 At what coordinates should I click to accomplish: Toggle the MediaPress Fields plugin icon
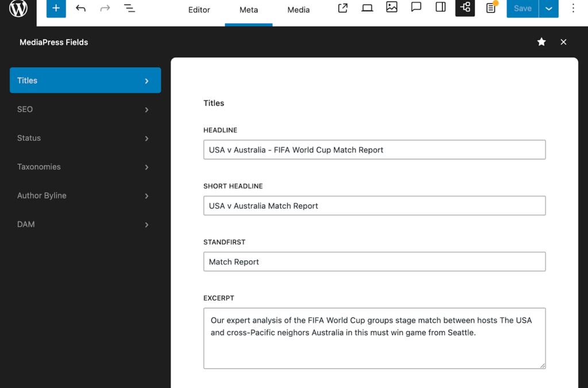click(x=465, y=9)
